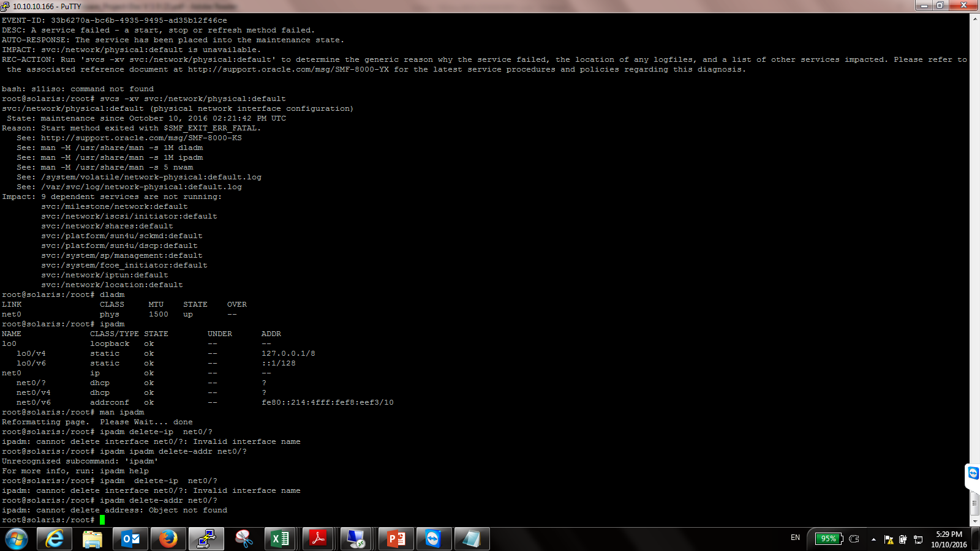Click the PuTTY title bar text
The image size is (980, 551).
pos(47,6)
